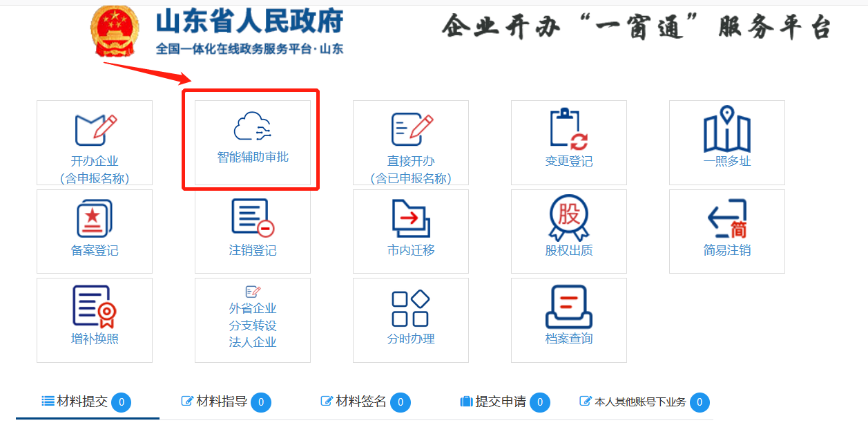Select the 提交申请 tab
The width and height of the screenshot is (868, 434).
[x=500, y=402]
